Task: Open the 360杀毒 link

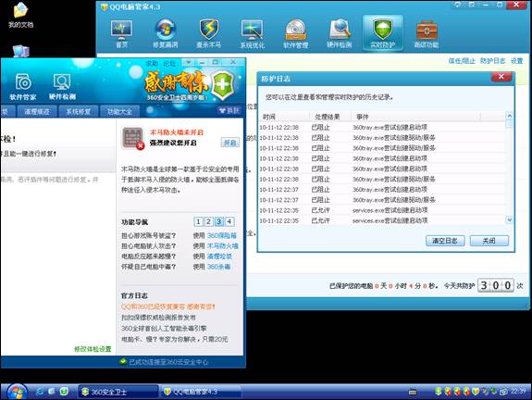Action: point(219,267)
